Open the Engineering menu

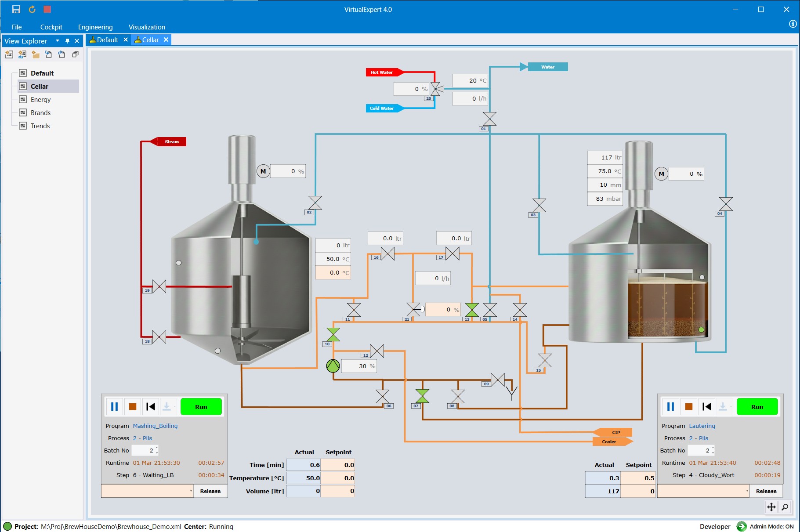(95, 27)
